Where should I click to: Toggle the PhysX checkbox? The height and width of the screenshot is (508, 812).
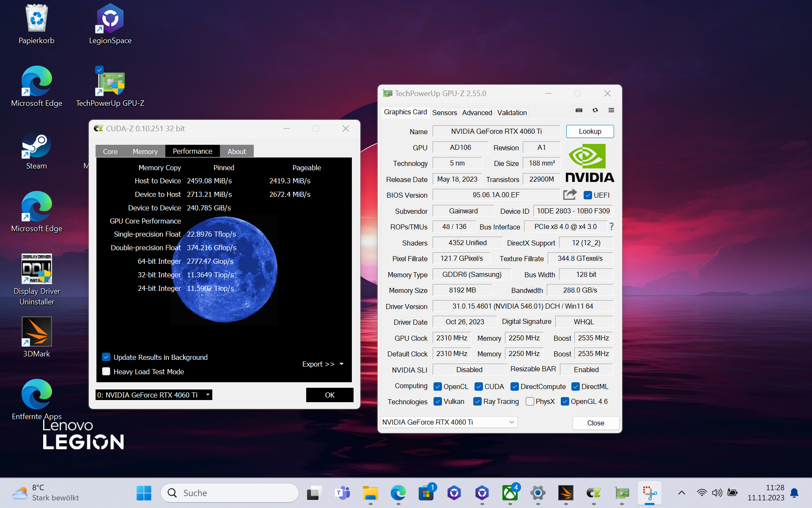point(529,401)
